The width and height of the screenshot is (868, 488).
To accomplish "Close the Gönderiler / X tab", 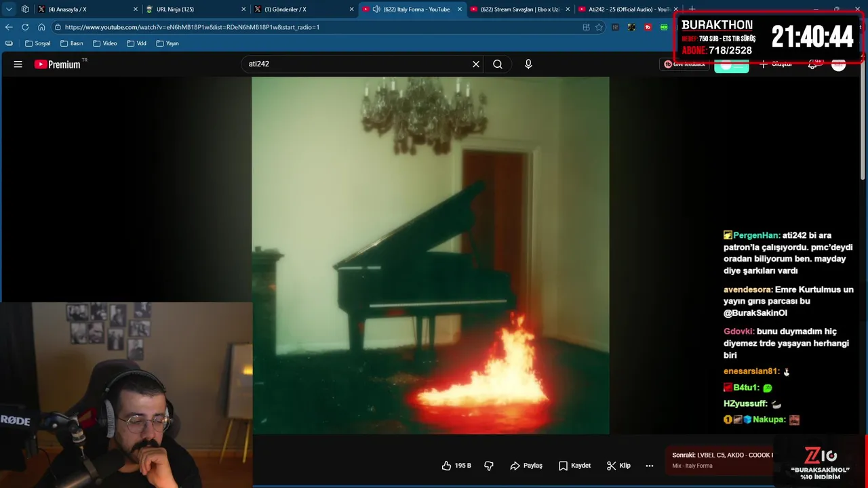I will tap(351, 9).
